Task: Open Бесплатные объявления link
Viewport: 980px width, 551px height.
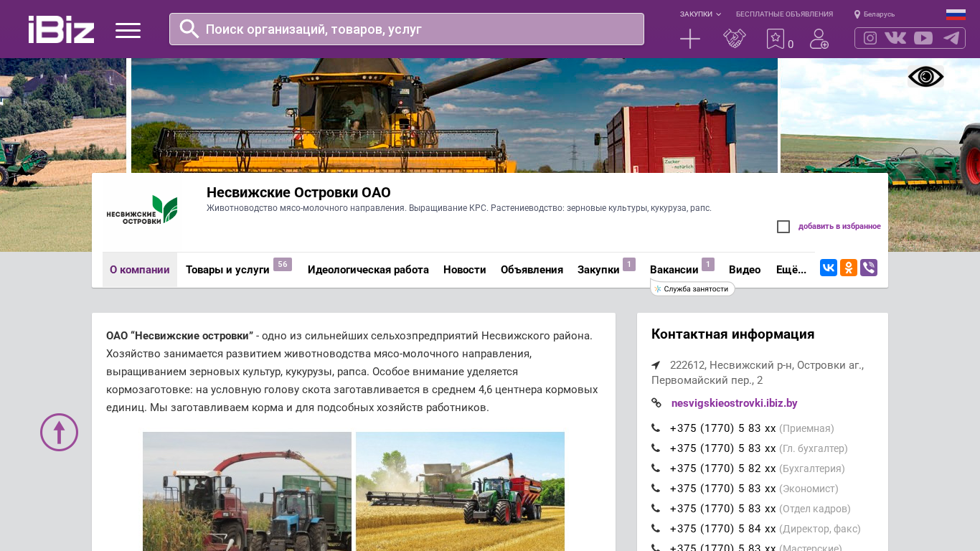Action: pyautogui.click(x=784, y=14)
